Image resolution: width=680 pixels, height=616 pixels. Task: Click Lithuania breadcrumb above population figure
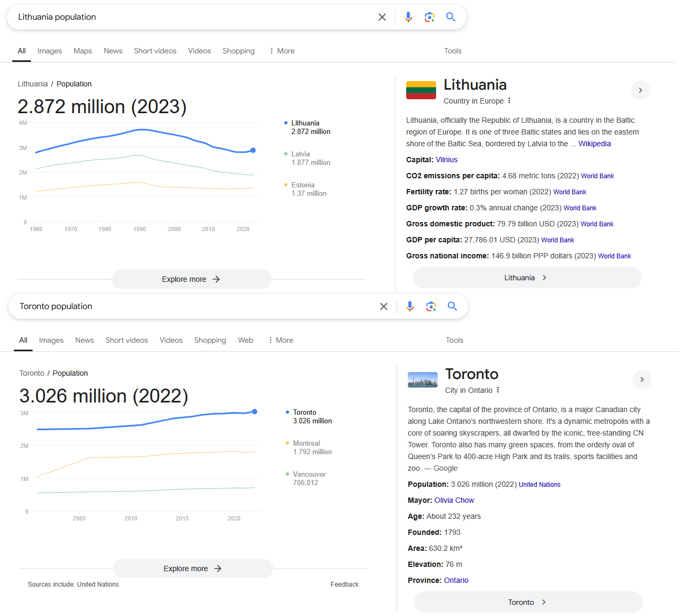tap(33, 84)
